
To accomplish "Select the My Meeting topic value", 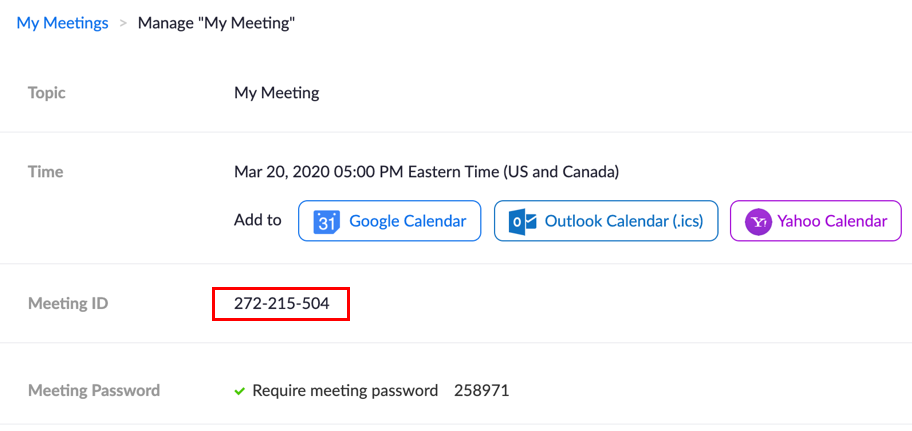I will [x=276, y=93].
